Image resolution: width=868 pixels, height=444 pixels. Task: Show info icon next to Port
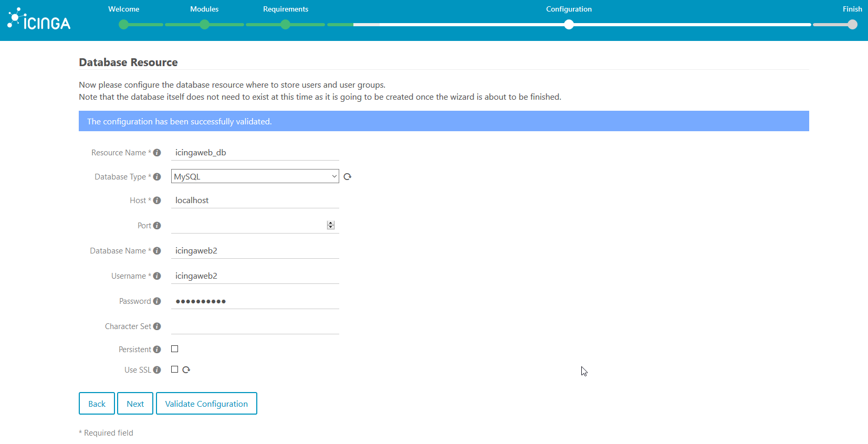(157, 226)
